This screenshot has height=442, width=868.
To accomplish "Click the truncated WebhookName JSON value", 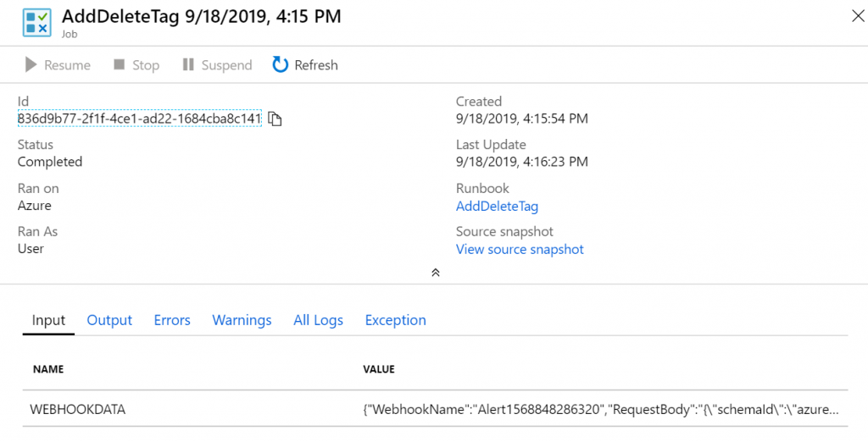I will (601, 410).
